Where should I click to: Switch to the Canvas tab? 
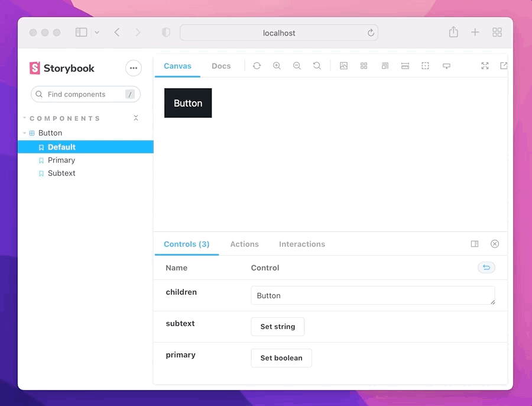click(177, 66)
